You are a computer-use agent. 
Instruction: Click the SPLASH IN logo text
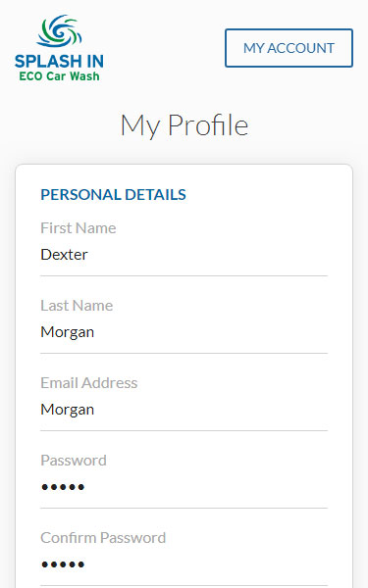(x=59, y=61)
